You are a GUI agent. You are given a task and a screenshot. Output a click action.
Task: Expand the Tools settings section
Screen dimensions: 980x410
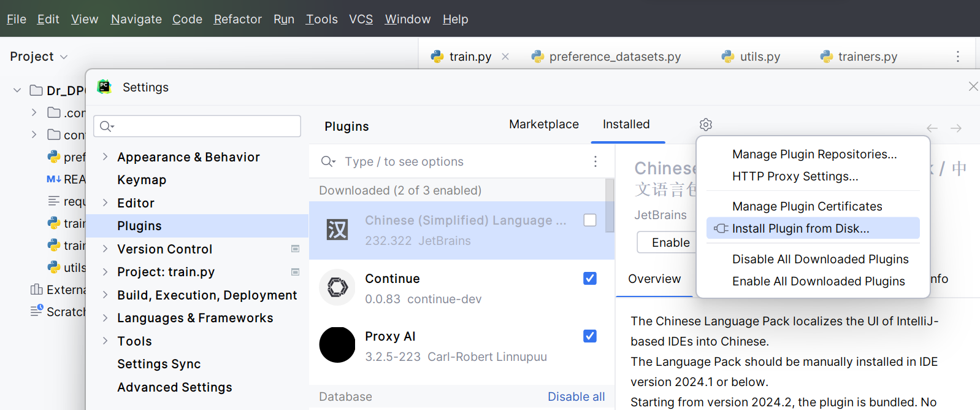[x=105, y=341]
